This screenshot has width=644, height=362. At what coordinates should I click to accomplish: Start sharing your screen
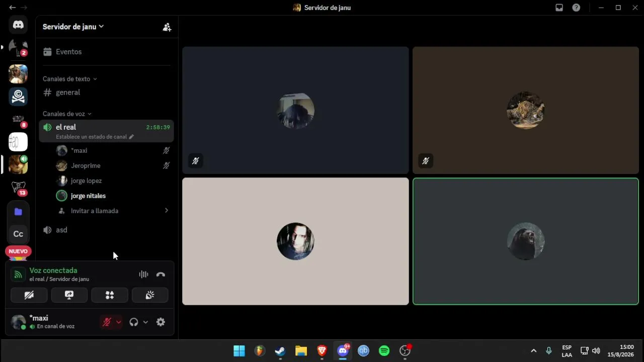coord(69,295)
